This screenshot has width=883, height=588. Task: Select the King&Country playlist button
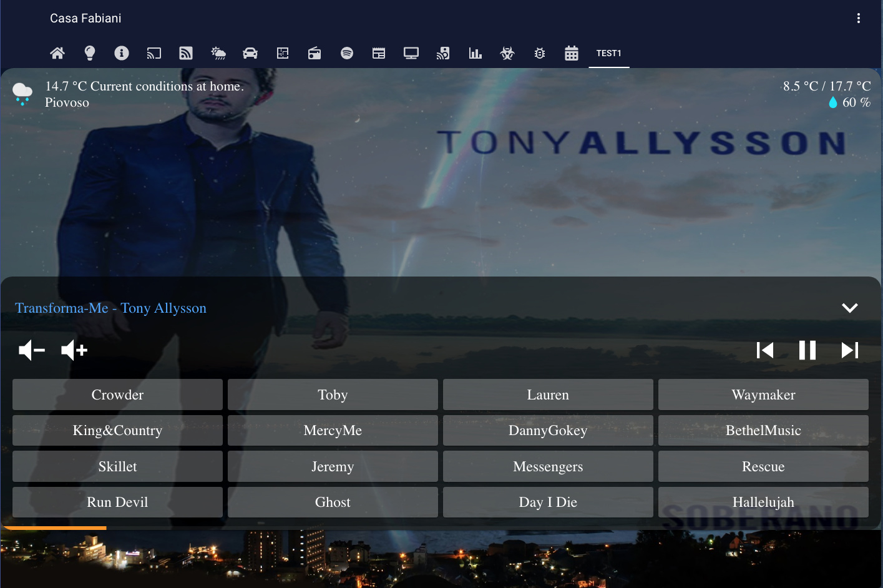117,430
